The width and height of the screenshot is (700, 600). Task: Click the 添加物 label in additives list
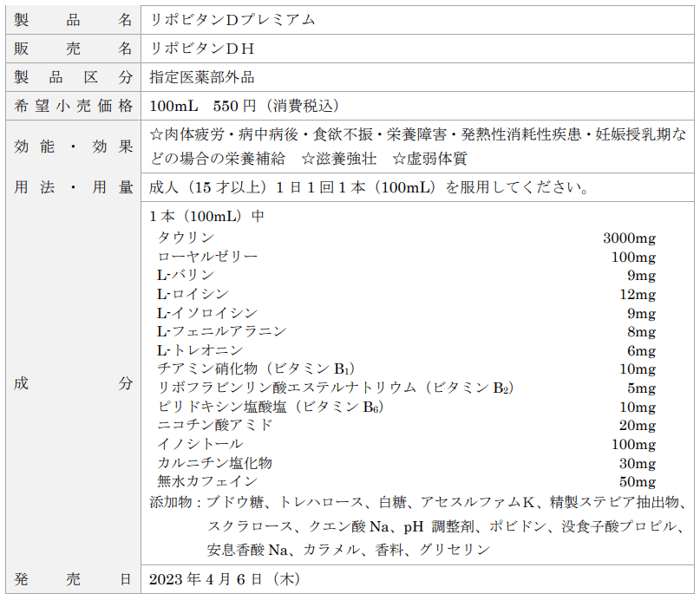tap(171, 502)
